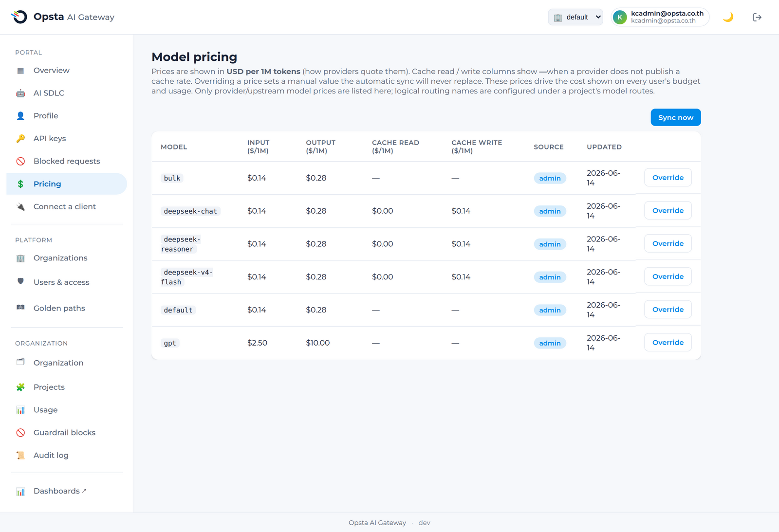The image size is (779, 532).
Task: Select the Pricing menu item
Action: [67, 184]
